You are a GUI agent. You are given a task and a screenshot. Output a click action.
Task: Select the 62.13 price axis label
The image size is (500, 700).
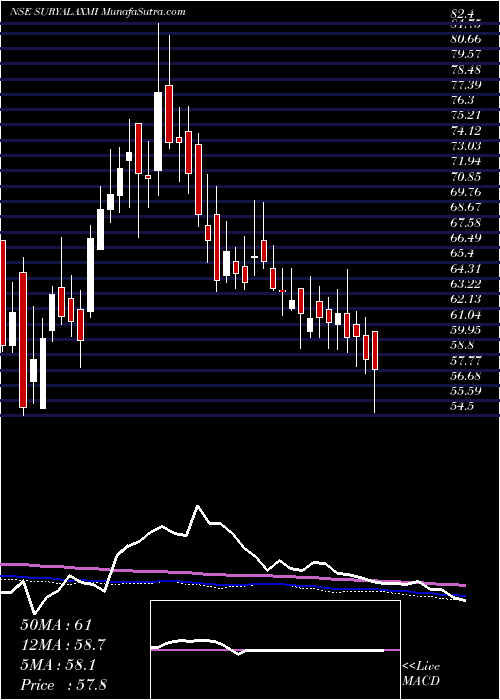point(466,298)
